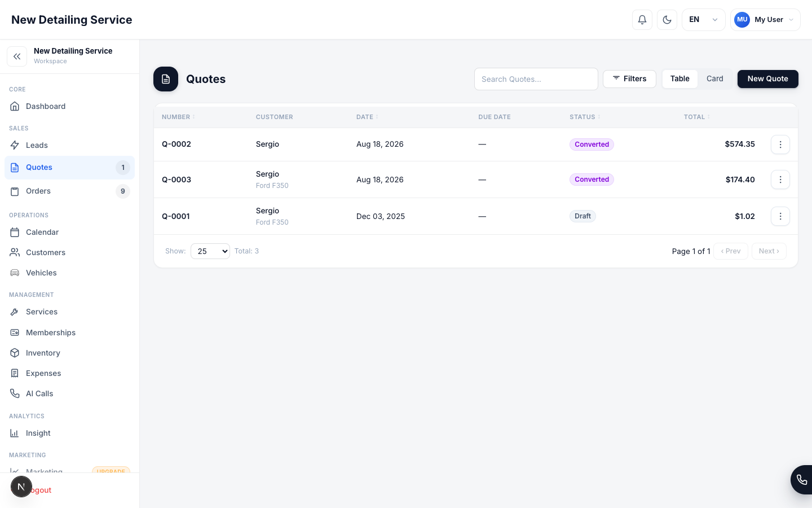Switch to Card view
The width and height of the screenshot is (812, 508).
pyautogui.click(x=715, y=79)
